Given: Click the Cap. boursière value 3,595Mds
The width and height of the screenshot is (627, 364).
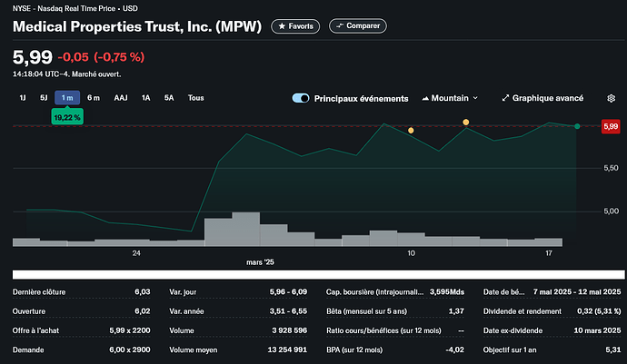Looking at the screenshot, I should tap(447, 292).
